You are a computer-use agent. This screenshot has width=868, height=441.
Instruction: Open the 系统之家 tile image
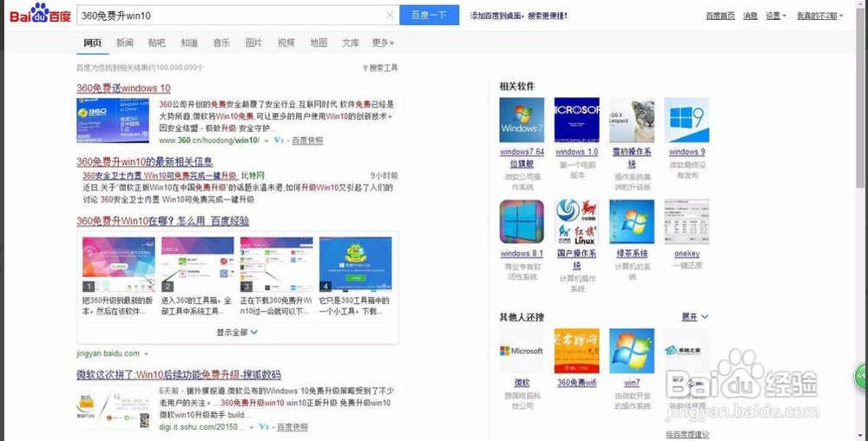[687, 351]
